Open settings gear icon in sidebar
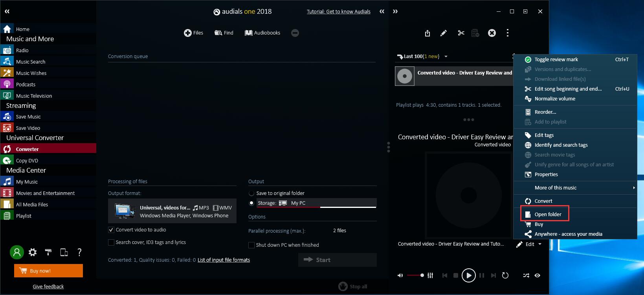 (33, 252)
